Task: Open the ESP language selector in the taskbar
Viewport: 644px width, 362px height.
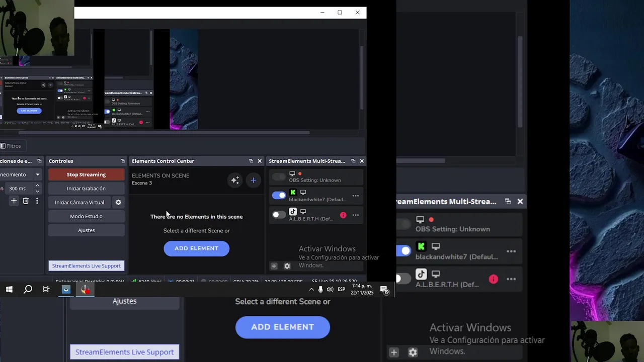Action: coord(341,289)
